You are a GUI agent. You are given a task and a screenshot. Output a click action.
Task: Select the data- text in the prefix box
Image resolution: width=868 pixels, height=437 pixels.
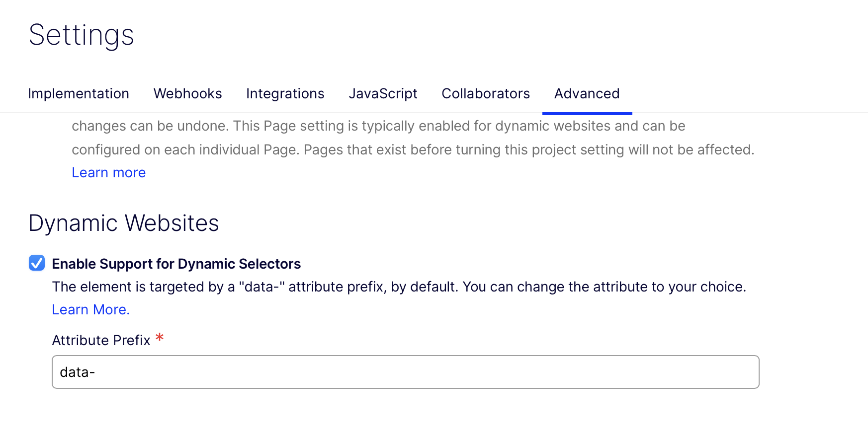click(x=77, y=372)
